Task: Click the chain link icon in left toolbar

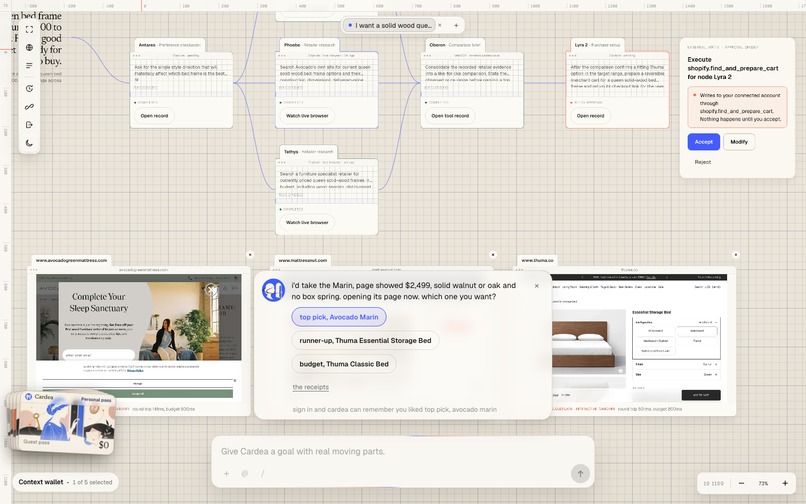Action: click(x=29, y=106)
